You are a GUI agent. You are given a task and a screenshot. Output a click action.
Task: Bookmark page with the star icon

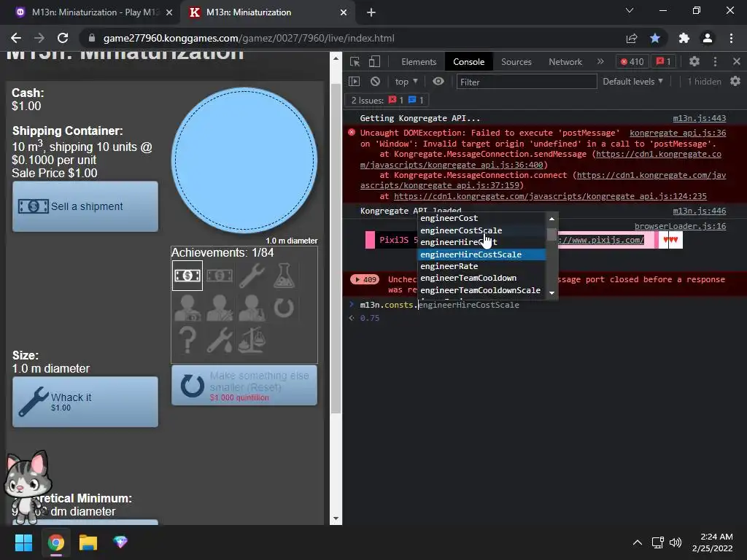point(655,38)
